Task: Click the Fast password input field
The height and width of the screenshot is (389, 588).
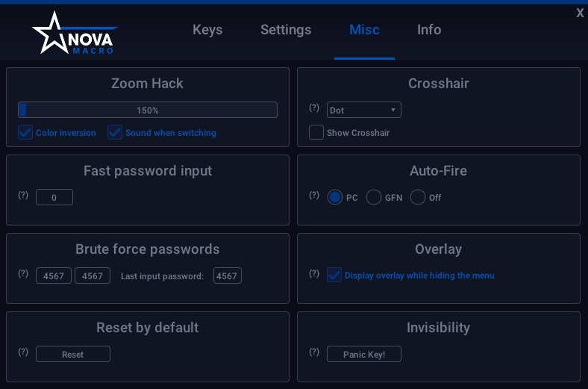Action: 54,198
